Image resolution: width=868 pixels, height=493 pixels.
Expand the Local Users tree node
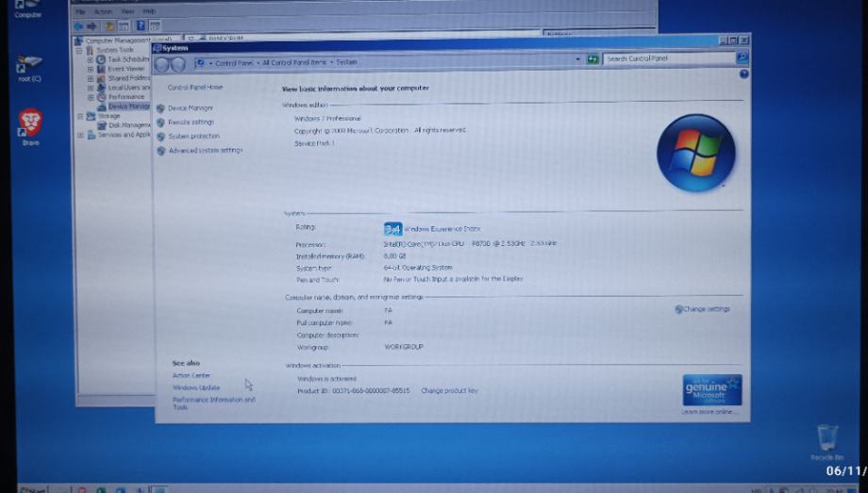click(x=91, y=88)
